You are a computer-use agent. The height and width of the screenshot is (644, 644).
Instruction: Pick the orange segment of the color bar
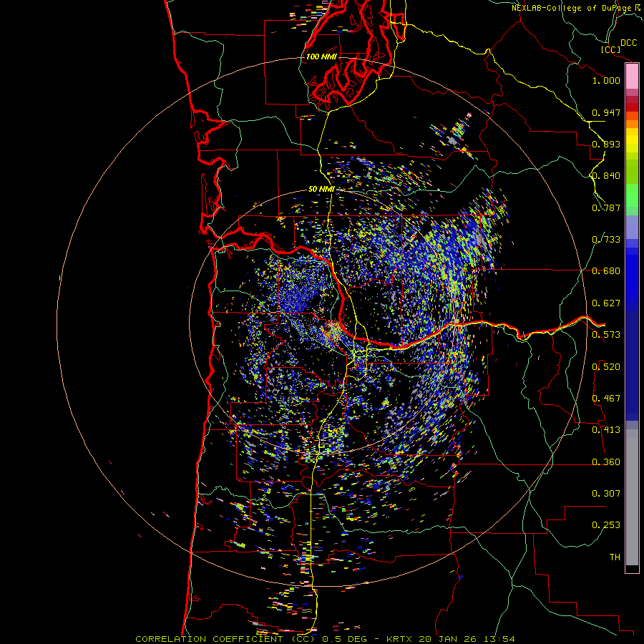coord(632,124)
